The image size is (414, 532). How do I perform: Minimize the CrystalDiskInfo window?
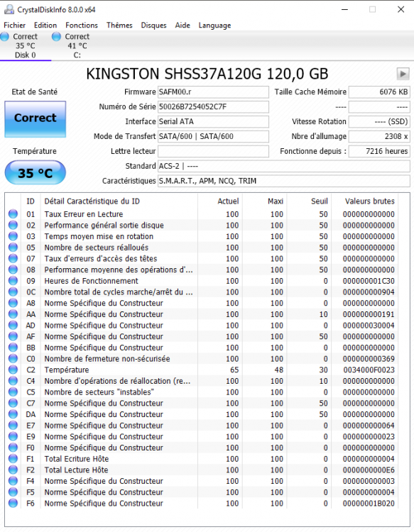click(344, 9)
